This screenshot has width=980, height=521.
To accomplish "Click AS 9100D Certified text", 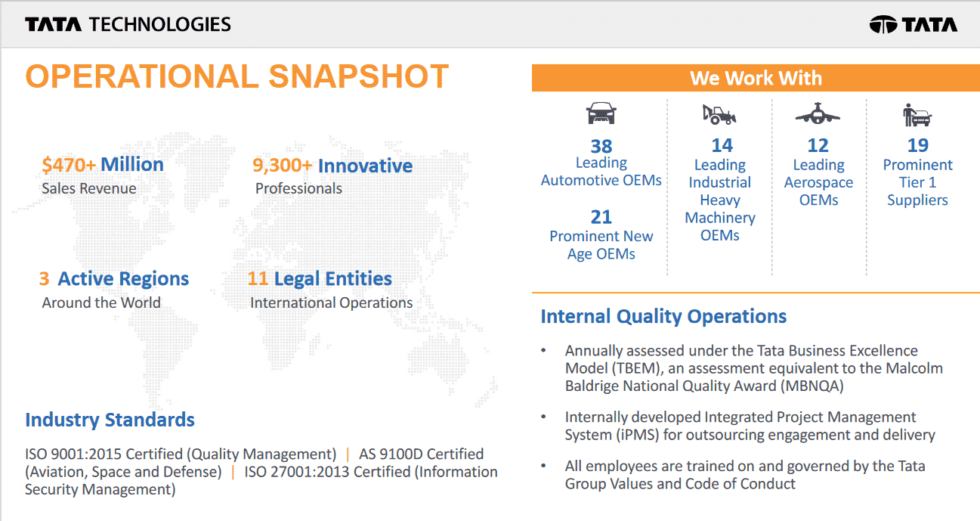I will pos(255,463).
